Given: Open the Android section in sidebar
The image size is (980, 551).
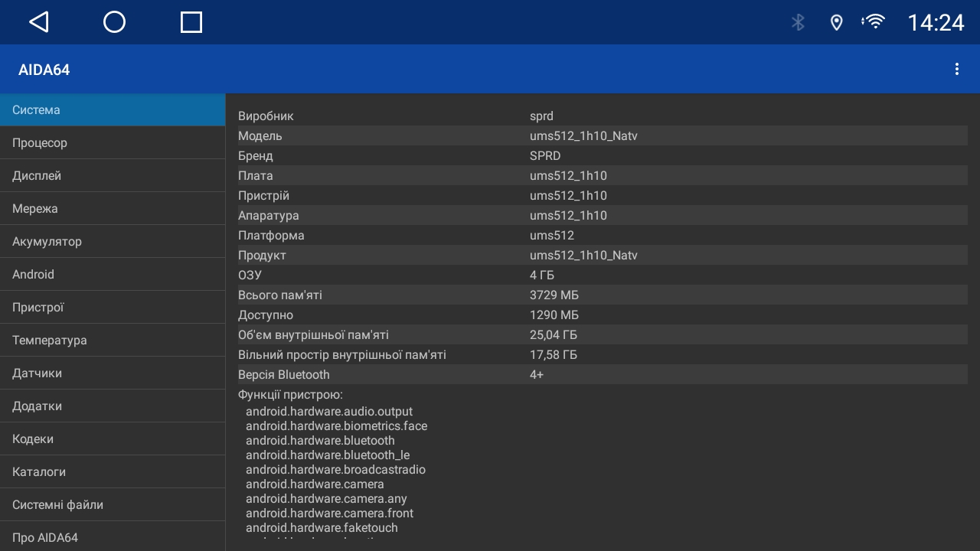Looking at the screenshot, I should (x=113, y=275).
